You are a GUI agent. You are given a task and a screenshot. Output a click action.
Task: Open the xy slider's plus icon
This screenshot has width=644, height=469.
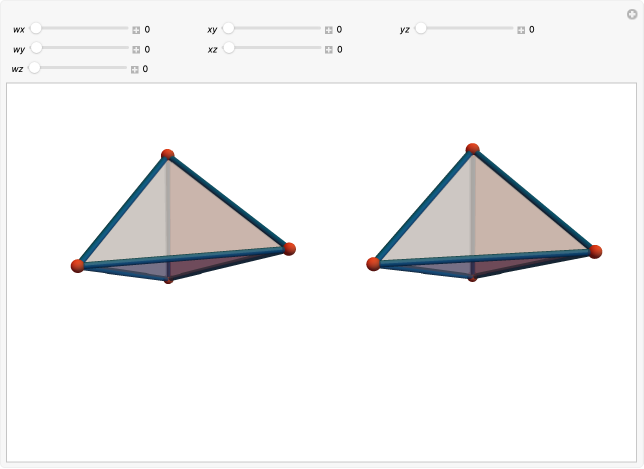[328, 30]
